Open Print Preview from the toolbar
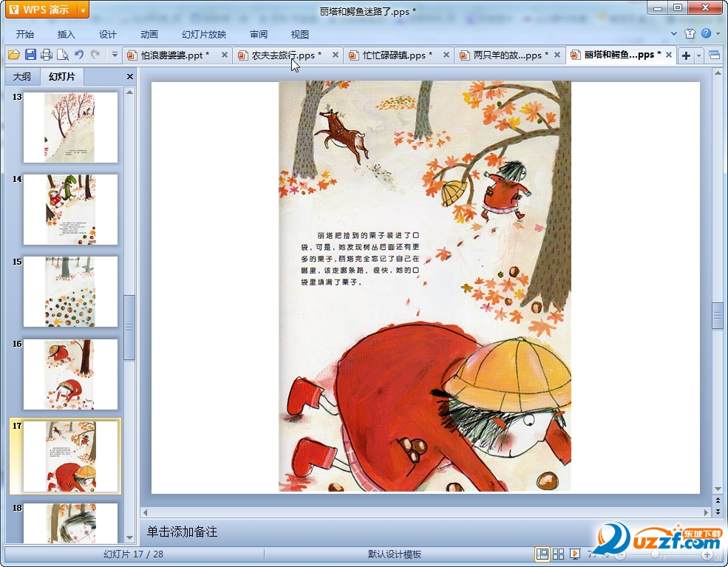This screenshot has width=728, height=567. (x=63, y=55)
